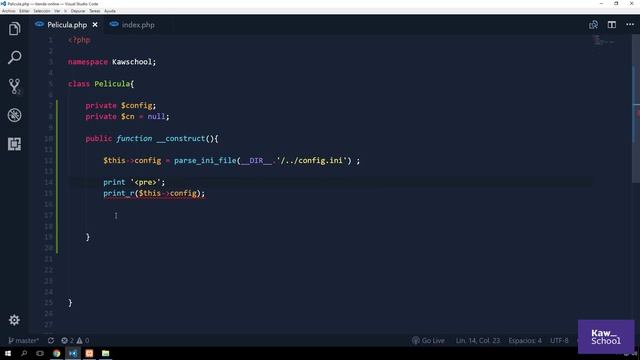This screenshot has height=360, width=640.
Task: Change the file encoding via UTF-8
Action: click(x=559, y=340)
